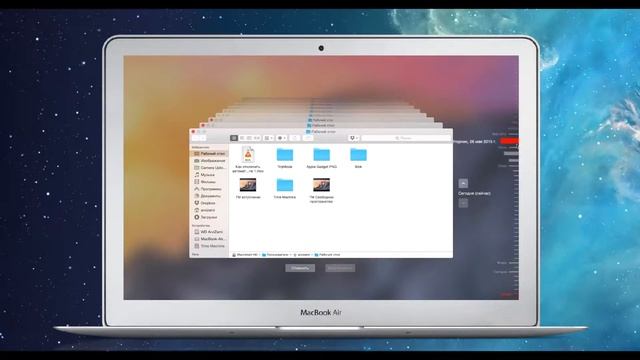Select MacBook Air under devices
This screenshot has height=360, width=640.
pyautogui.click(x=209, y=239)
